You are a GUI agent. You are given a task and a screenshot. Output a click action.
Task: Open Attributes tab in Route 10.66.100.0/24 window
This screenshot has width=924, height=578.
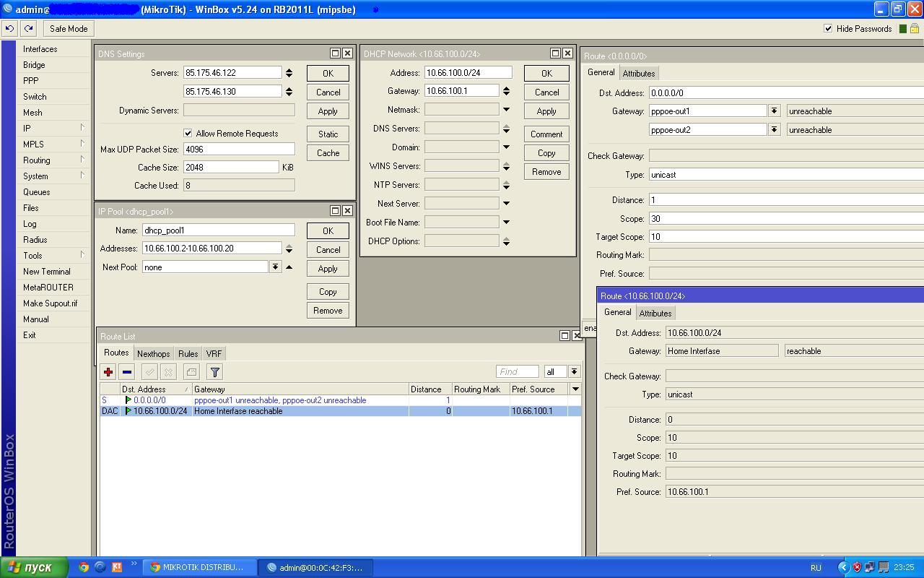click(655, 314)
